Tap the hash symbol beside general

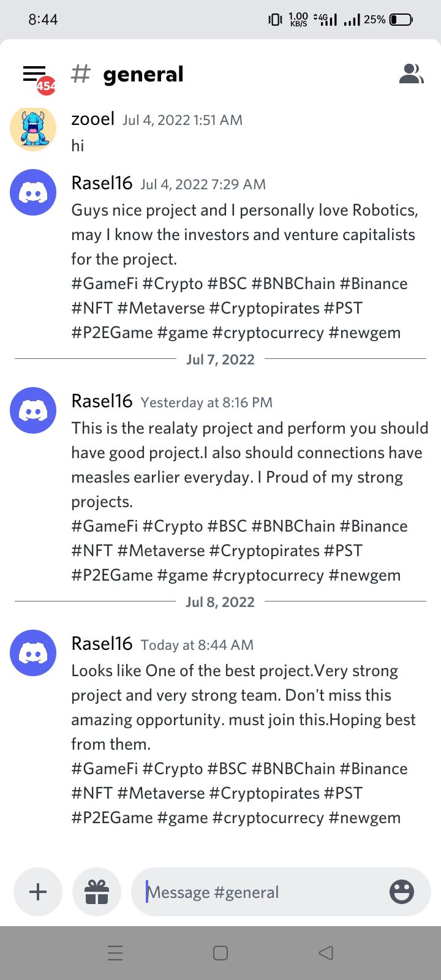click(x=81, y=74)
